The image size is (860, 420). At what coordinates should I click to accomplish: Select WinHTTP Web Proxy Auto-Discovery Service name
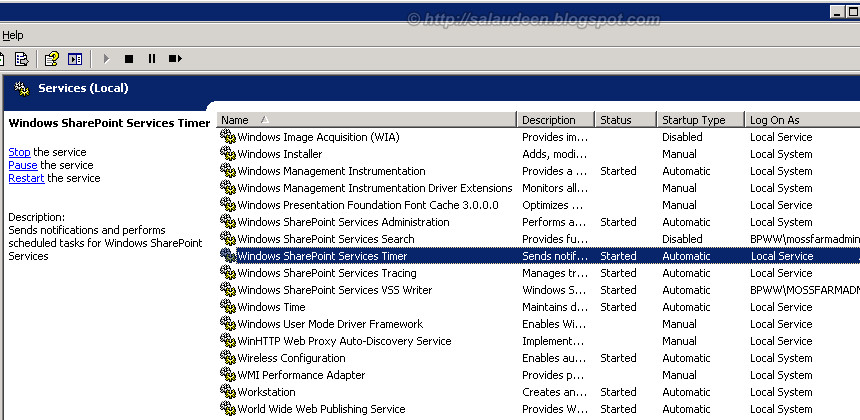[x=344, y=341]
